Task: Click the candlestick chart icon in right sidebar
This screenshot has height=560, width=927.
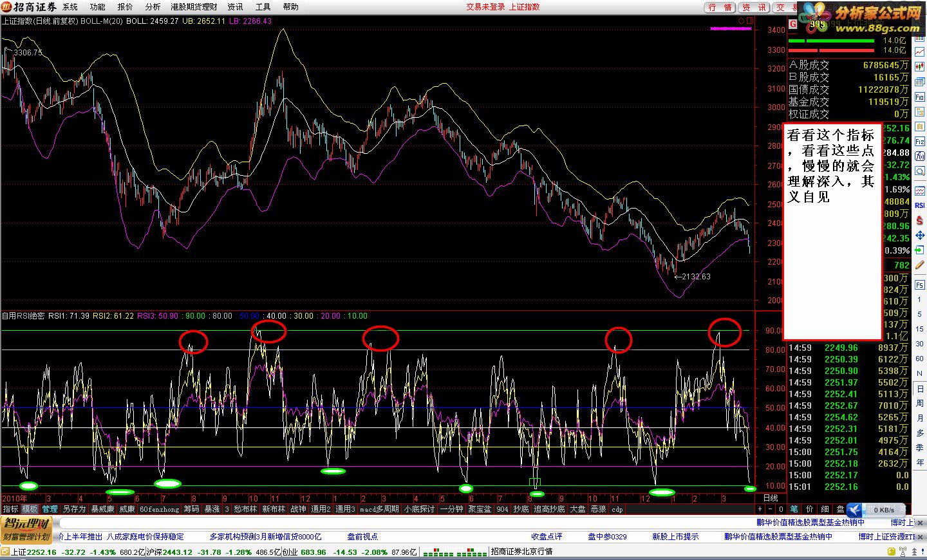Action: tap(920, 66)
